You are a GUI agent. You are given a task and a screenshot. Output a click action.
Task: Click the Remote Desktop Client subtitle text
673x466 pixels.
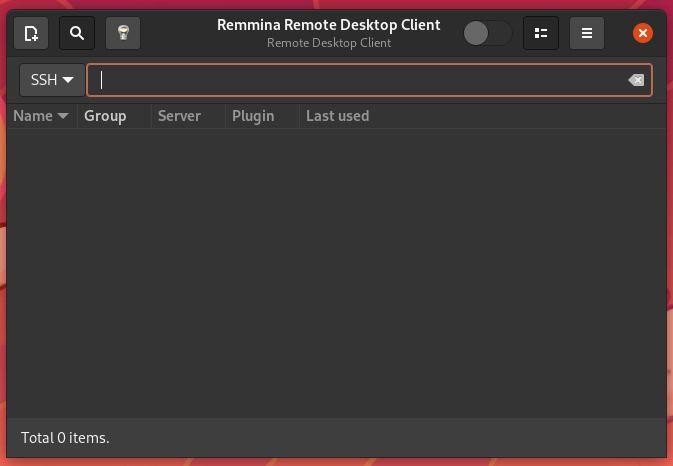point(329,43)
